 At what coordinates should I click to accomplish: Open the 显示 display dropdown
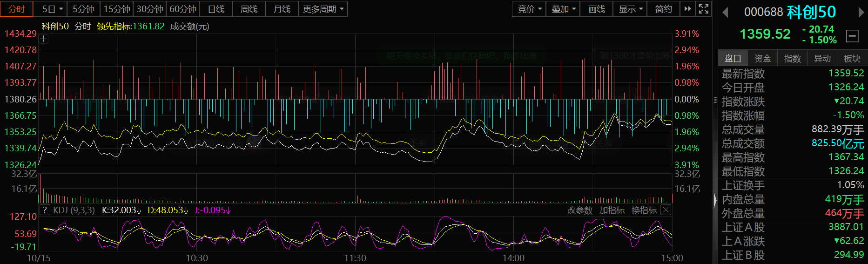tap(631, 9)
